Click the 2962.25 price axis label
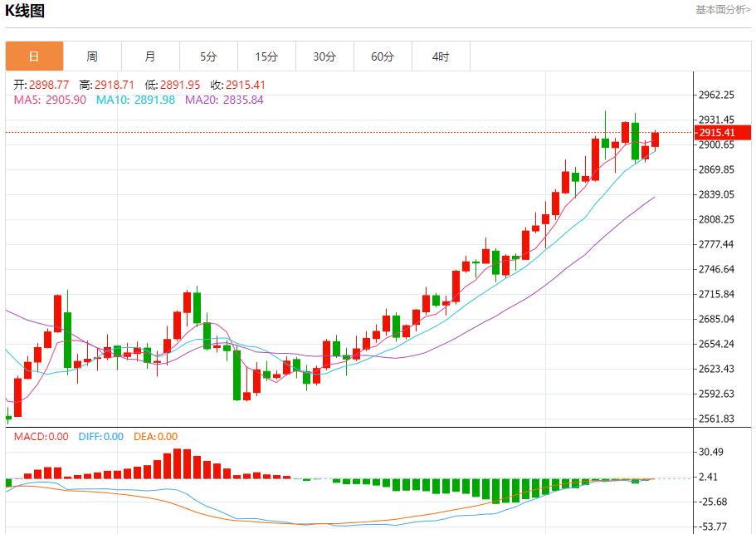 (x=717, y=95)
